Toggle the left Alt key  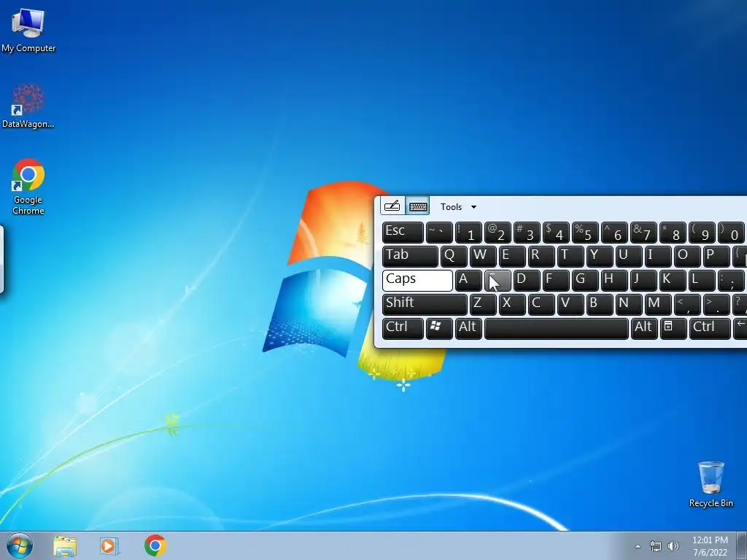468,329
